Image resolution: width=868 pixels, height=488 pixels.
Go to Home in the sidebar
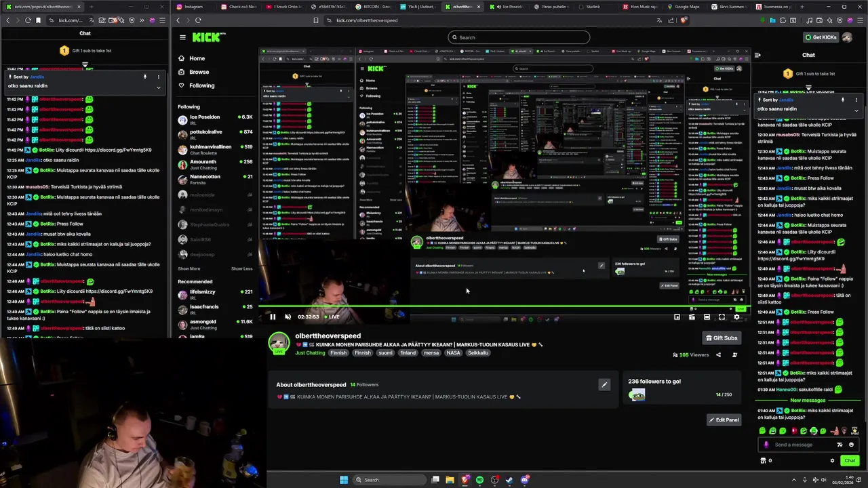coord(197,58)
